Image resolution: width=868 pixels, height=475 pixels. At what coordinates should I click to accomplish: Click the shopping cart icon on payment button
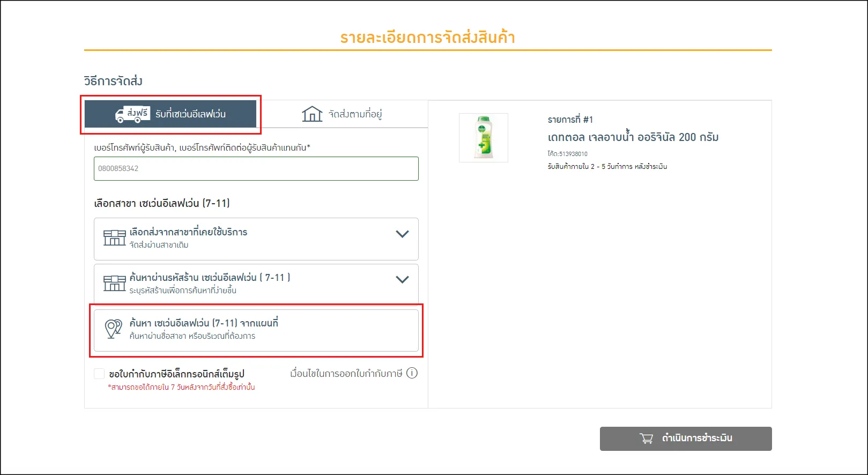[647, 439]
